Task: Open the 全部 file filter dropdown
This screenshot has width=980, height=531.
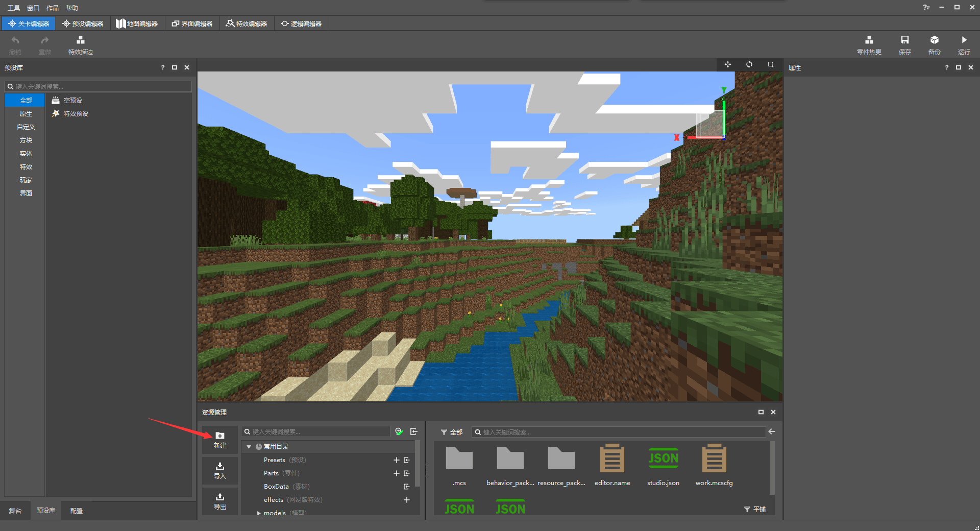Action: click(x=452, y=432)
